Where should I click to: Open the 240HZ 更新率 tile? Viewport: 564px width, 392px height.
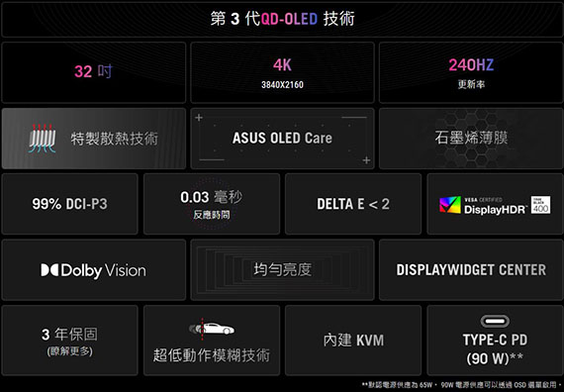click(471, 72)
